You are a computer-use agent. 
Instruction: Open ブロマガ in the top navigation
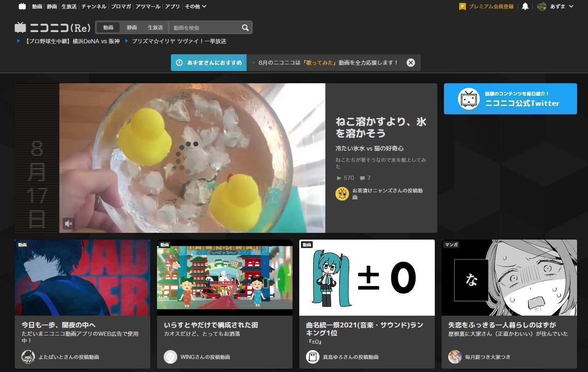121,6
